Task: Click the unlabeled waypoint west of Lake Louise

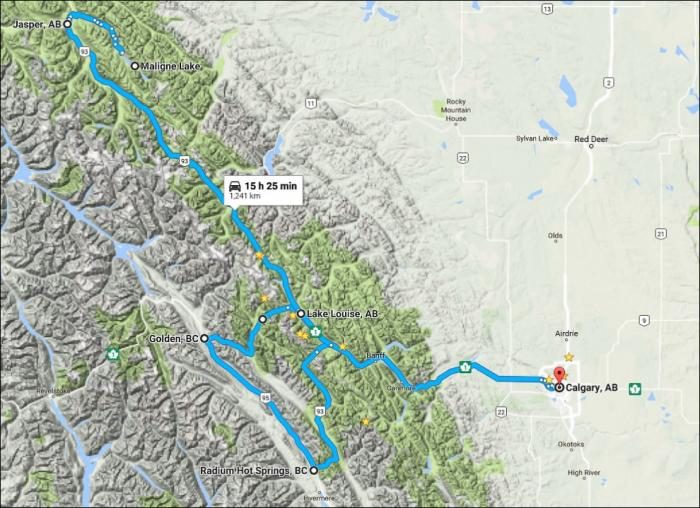Action: [x=262, y=319]
